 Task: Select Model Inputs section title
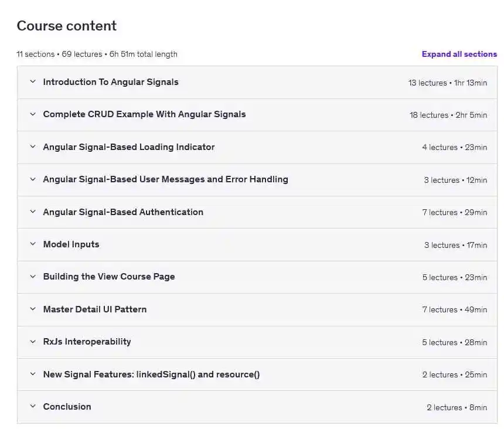[71, 244]
